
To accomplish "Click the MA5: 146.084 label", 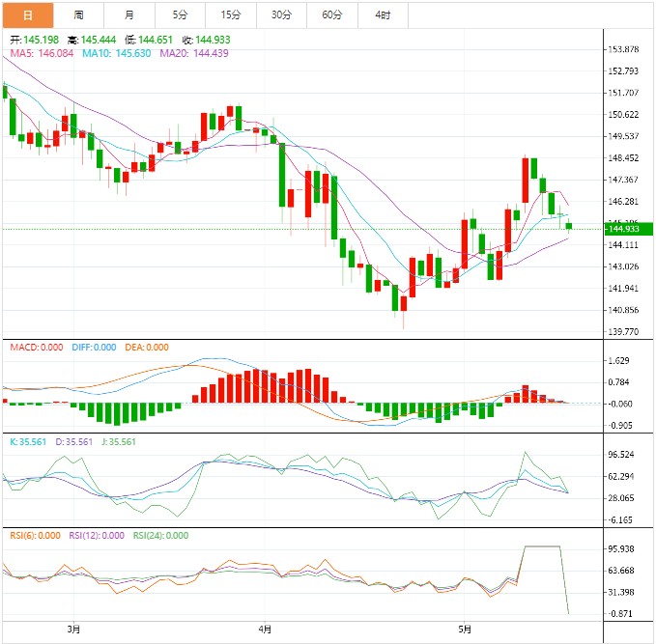I will tap(42, 53).
